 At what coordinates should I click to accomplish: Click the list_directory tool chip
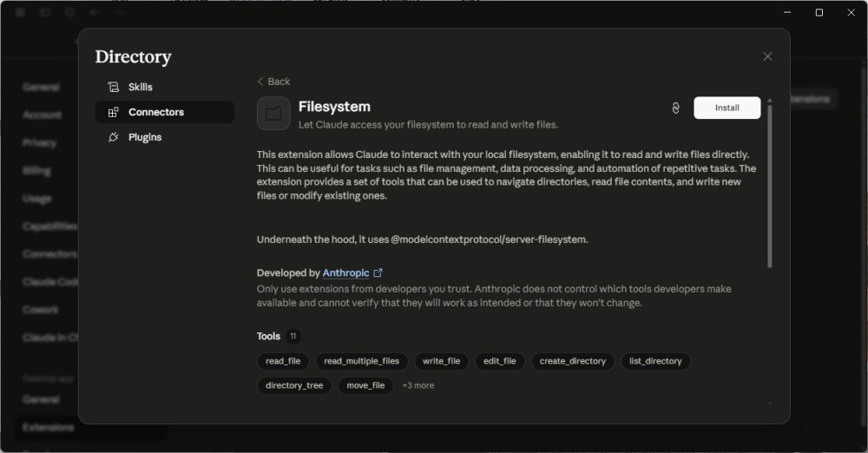coord(655,361)
